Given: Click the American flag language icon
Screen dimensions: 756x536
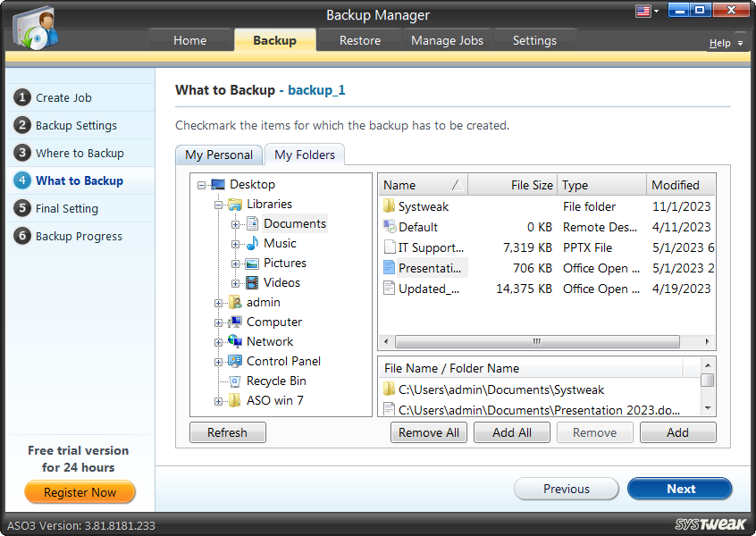Looking at the screenshot, I should 643,10.
